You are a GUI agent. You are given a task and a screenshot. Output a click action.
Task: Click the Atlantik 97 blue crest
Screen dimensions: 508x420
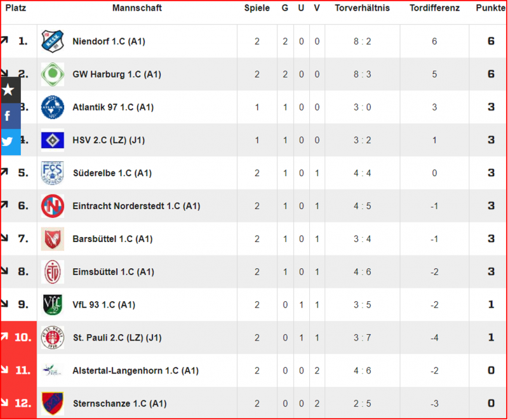pos(53,107)
